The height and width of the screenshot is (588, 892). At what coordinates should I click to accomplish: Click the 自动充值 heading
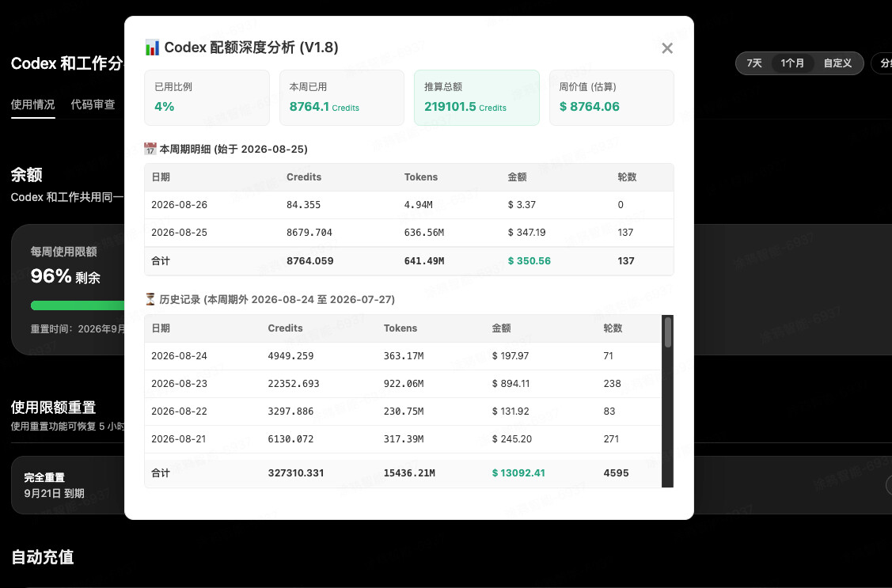[43, 556]
